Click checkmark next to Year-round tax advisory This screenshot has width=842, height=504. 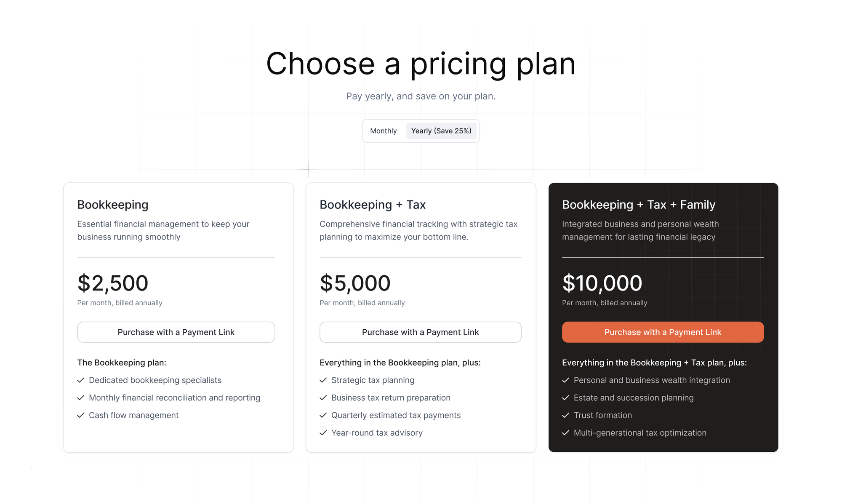click(x=323, y=433)
